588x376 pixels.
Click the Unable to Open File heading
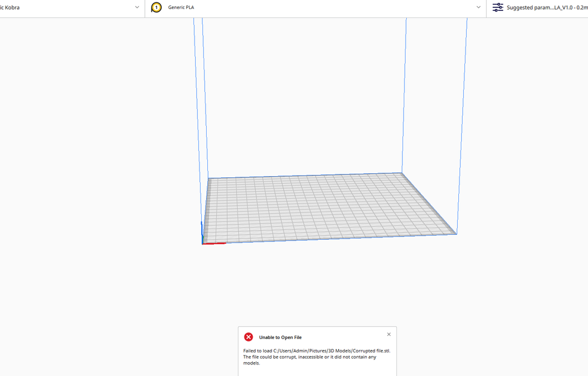280,337
